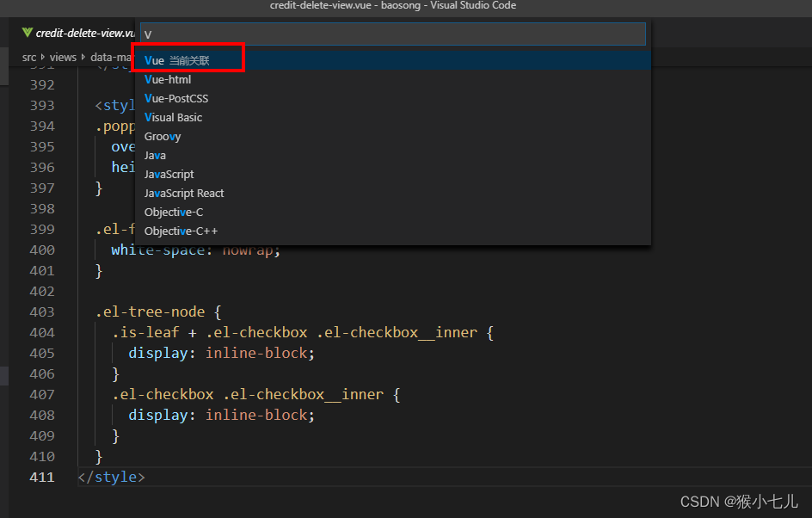Viewport: 812px width, 518px height.
Task: Click line number 403 in the gutter
Action: (42, 311)
